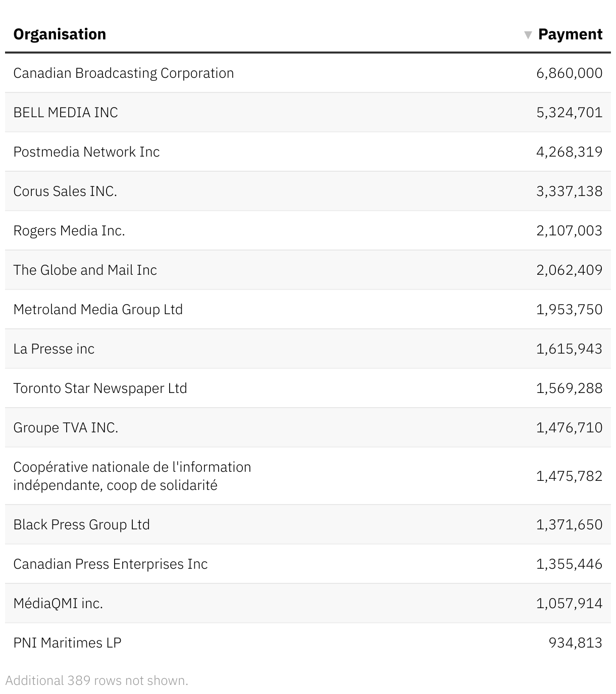
Task: Sort table by Payment column header
Action: click(x=570, y=34)
